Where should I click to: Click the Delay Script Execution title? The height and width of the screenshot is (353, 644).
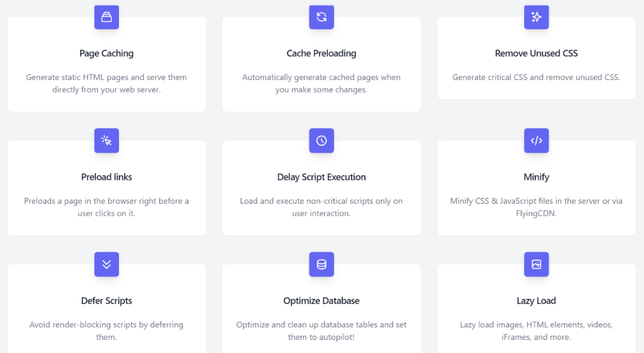[321, 177]
